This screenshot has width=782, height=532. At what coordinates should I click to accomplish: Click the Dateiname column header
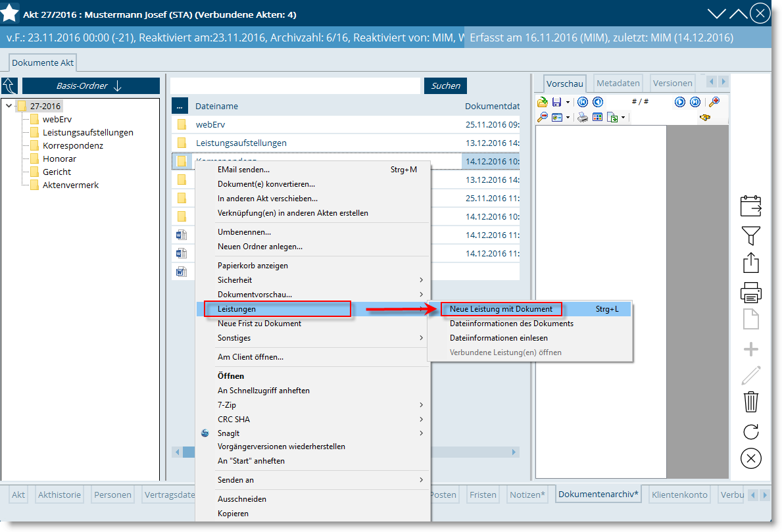tap(216, 106)
